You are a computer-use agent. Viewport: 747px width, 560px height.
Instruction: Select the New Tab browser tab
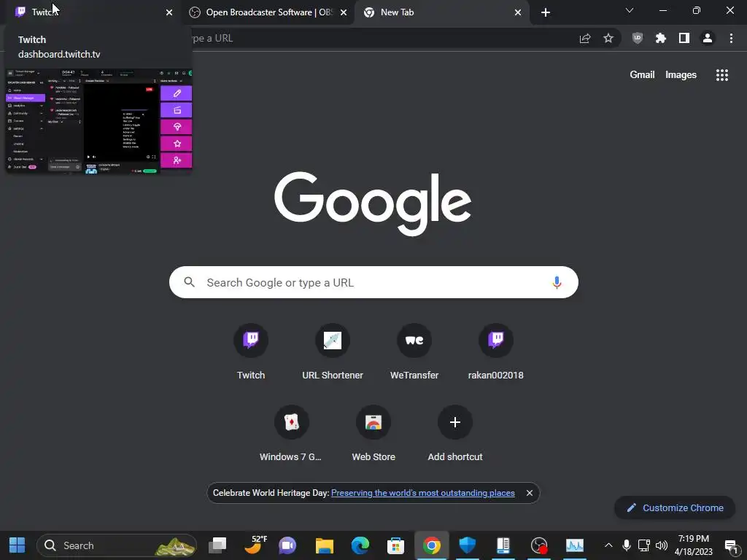(441, 12)
